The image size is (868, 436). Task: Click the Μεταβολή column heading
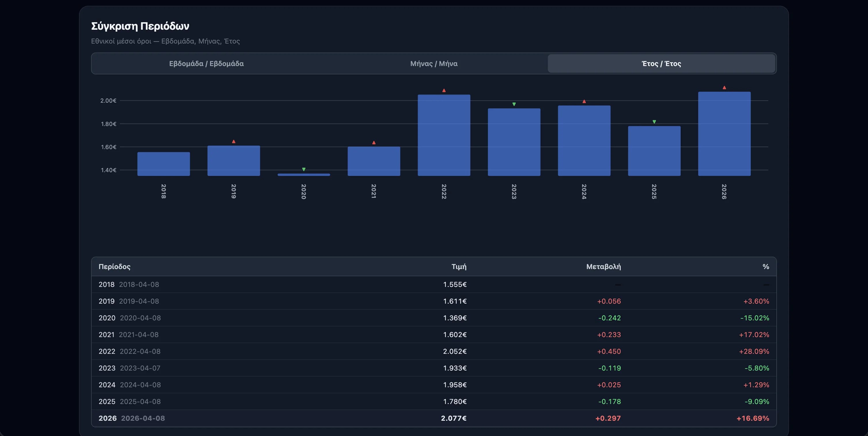pyautogui.click(x=603, y=266)
